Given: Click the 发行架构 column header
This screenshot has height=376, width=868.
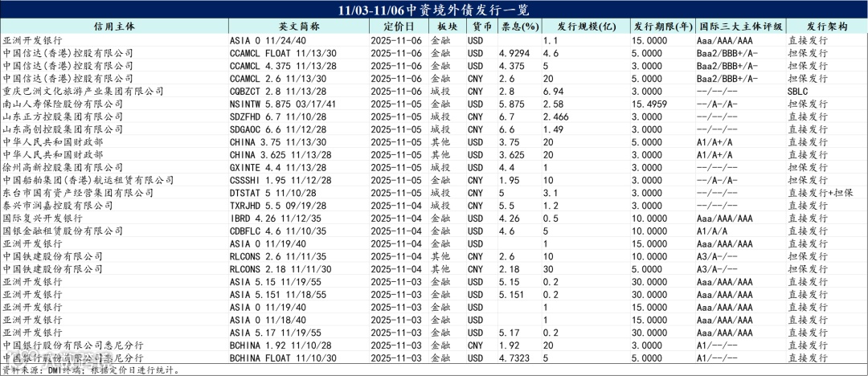Looking at the screenshot, I should tap(827, 26).
